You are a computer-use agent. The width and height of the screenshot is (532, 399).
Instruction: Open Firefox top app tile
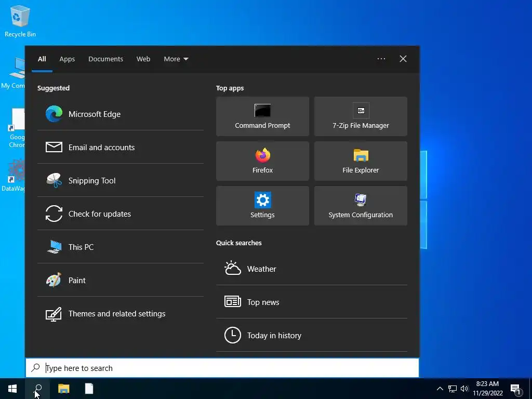[262, 161]
